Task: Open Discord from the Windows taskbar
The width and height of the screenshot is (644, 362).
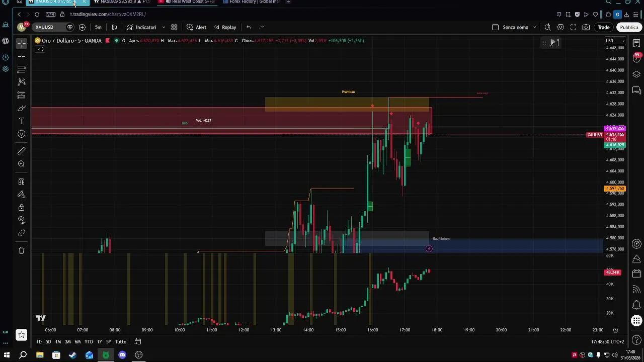Action: point(122,355)
